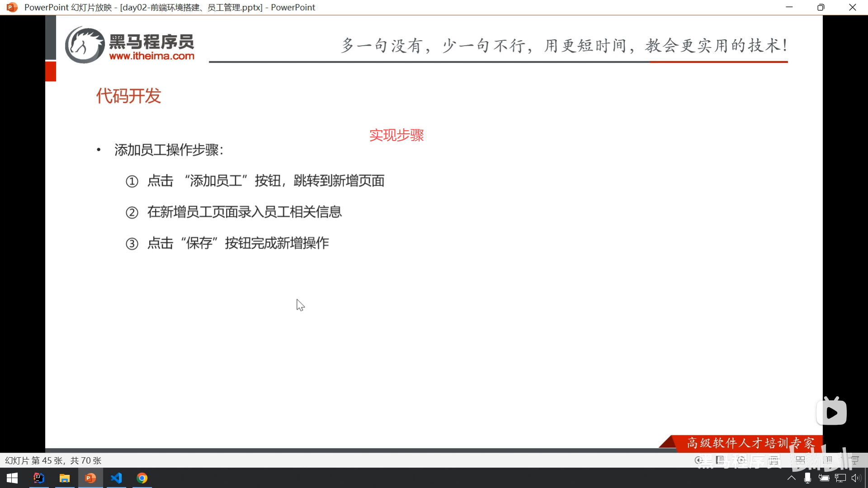Open the network display tray icon
Screen dimensions: 868x488
click(x=840, y=478)
